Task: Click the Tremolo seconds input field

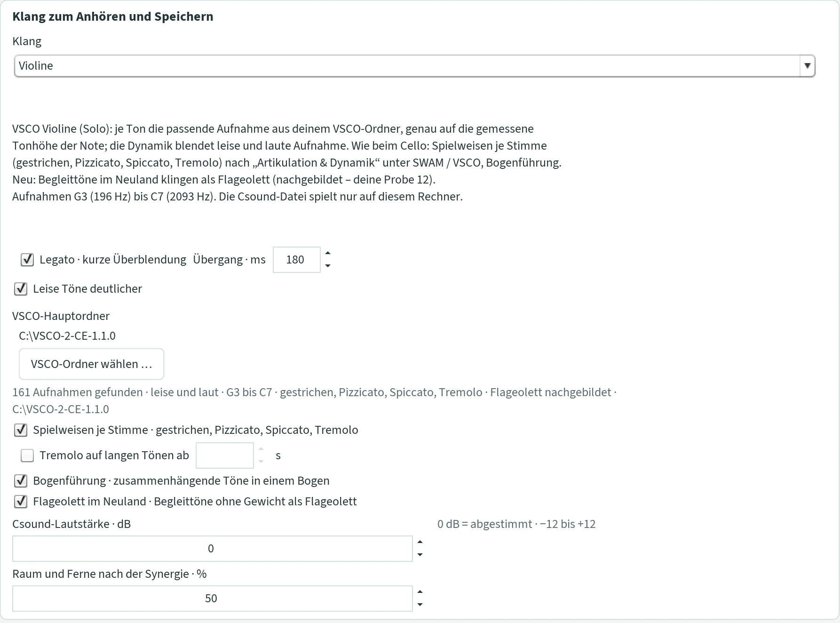Action: pyautogui.click(x=225, y=455)
